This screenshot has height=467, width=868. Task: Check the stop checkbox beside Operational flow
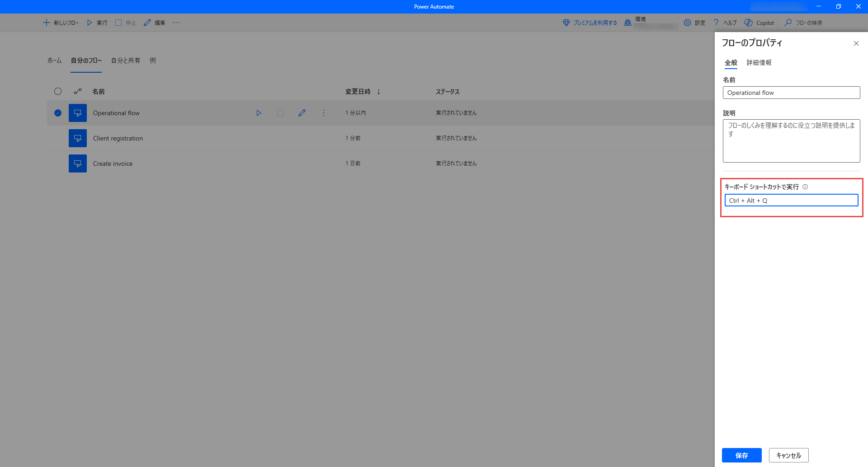(280, 113)
